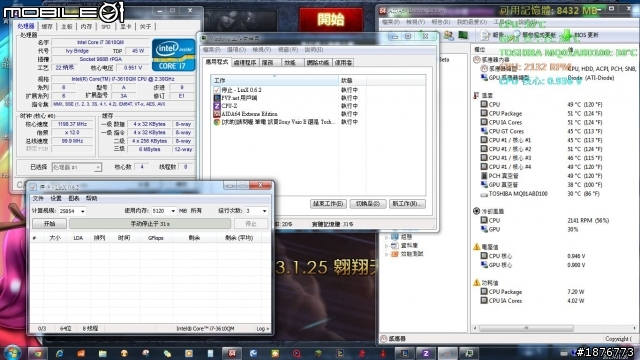Open LinX 设置 menu
The image size is (640, 360).
coord(56,198)
